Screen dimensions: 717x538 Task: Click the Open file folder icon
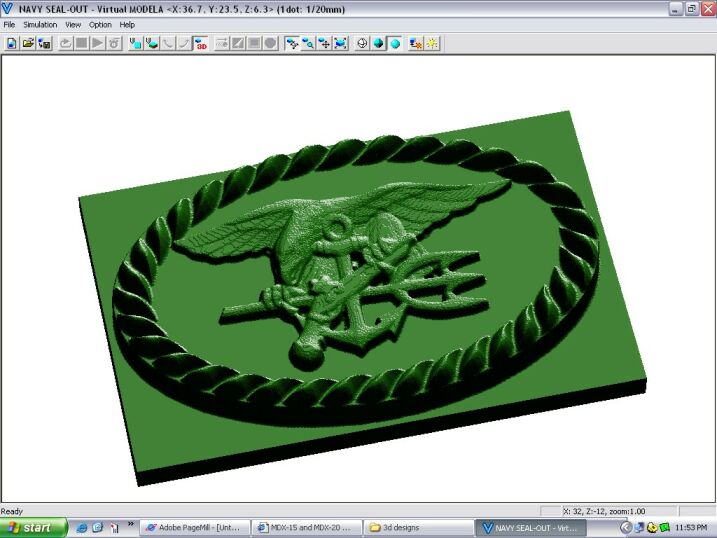pyautogui.click(x=28, y=43)
